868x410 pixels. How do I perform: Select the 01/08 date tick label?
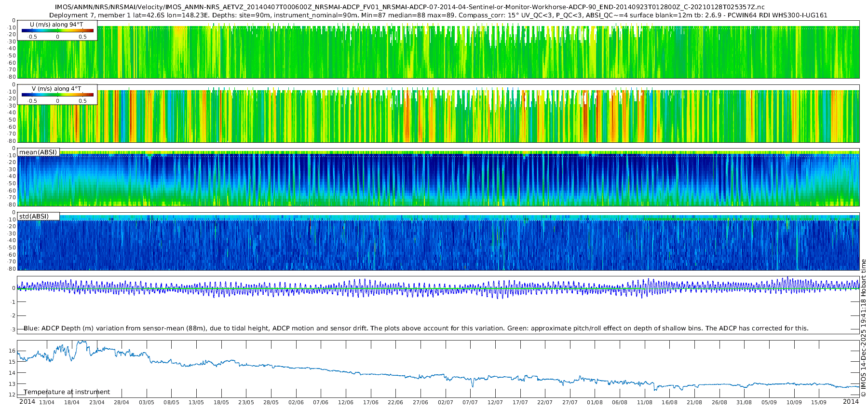click(595, 402)
